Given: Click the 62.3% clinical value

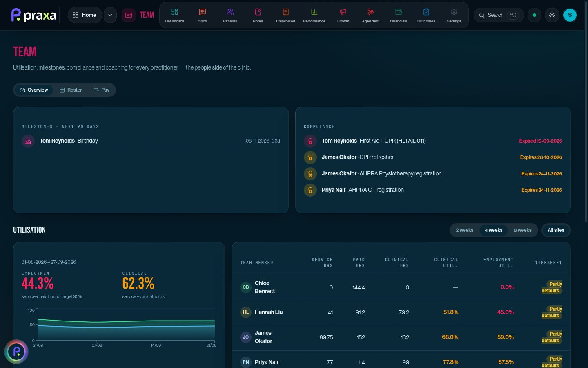Looking at the screenshot, I should click(x=138, y=283).
